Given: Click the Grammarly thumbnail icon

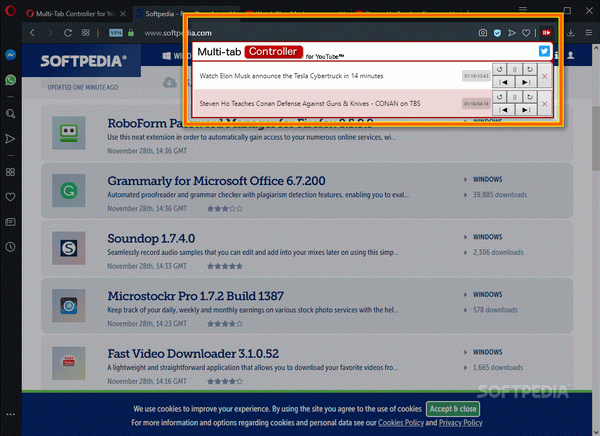Looking at the screenshot, I should tap(69, 190).
